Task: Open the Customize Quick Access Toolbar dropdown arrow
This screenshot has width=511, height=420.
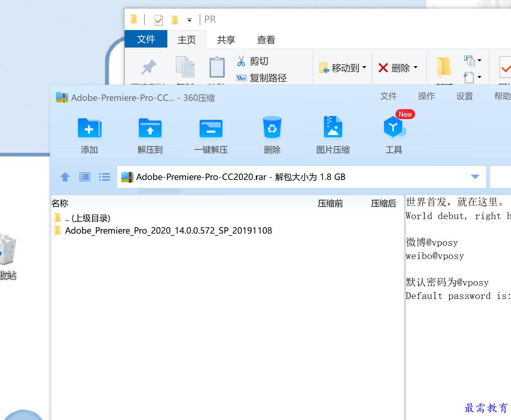Action: [189, 20]
